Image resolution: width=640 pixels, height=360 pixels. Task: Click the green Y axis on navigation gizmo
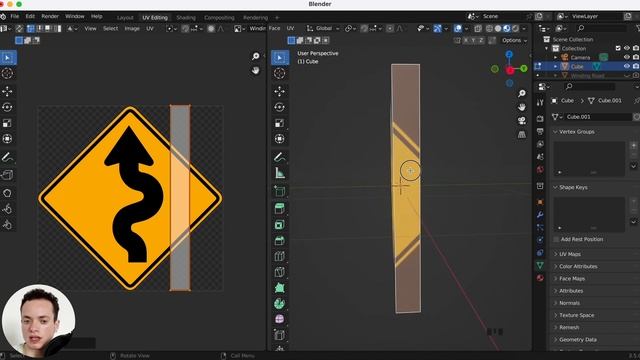(524, 69)
